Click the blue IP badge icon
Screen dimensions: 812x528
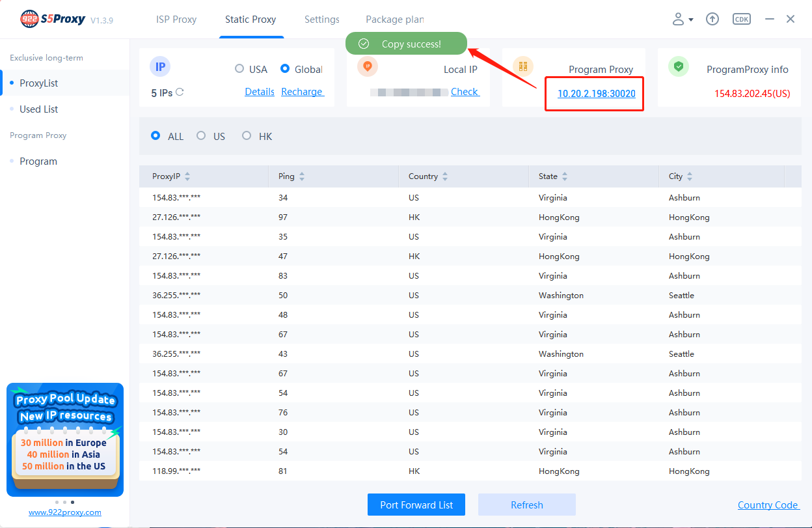pos(161,66)
